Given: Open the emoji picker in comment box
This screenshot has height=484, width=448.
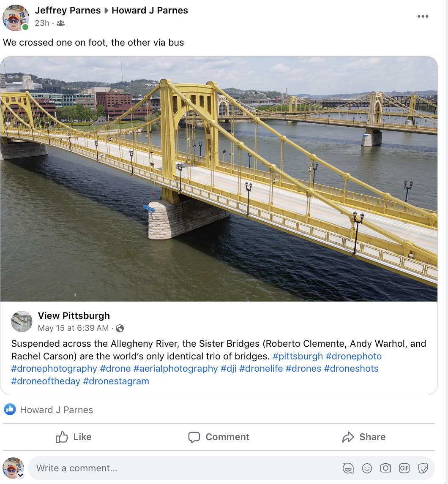Looking at the screenshot, I should (367, 468).
